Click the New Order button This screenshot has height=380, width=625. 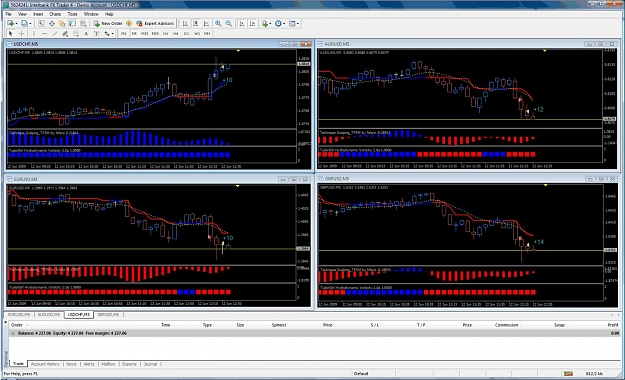108,24
